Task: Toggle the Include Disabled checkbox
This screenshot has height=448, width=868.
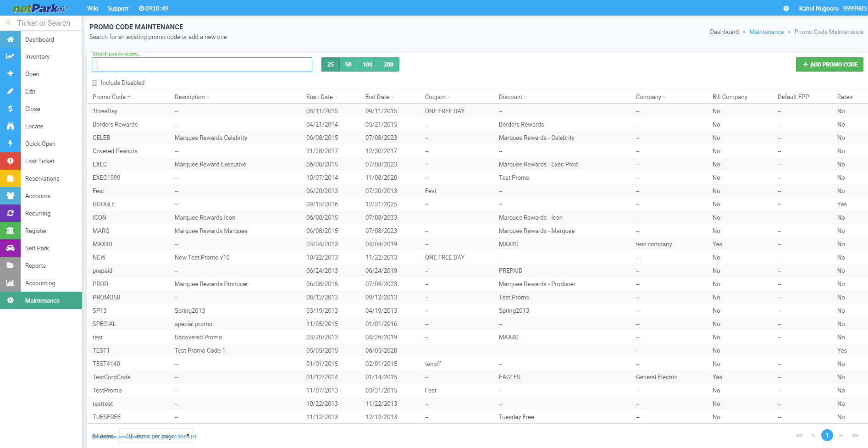Action: click(x=94, y=83)
